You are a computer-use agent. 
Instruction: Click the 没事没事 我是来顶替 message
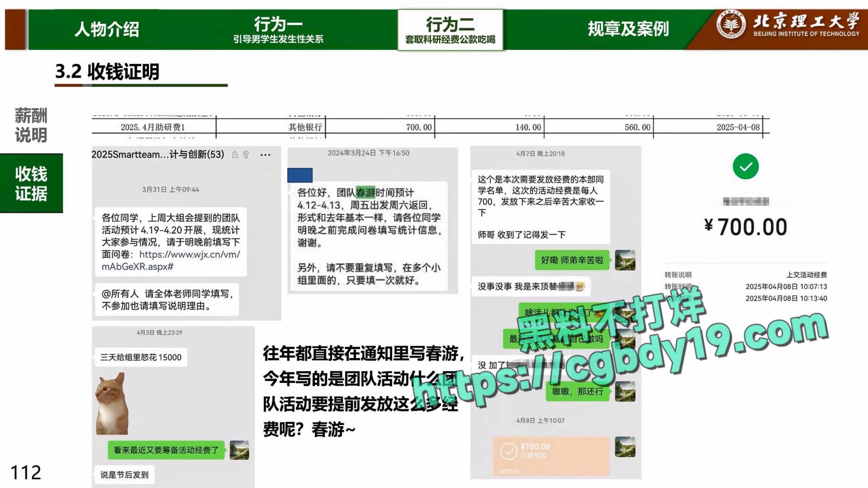[x=532, y=286]
